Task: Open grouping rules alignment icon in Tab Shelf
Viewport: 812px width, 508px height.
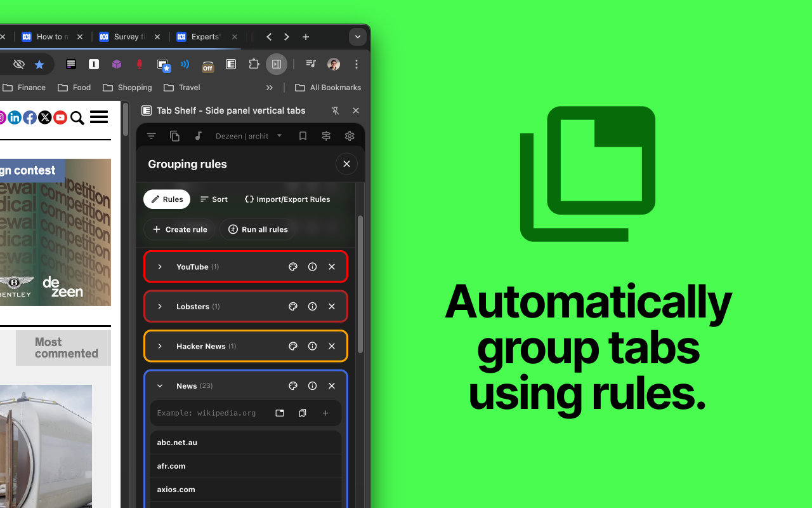Action: tap(326, 136)
